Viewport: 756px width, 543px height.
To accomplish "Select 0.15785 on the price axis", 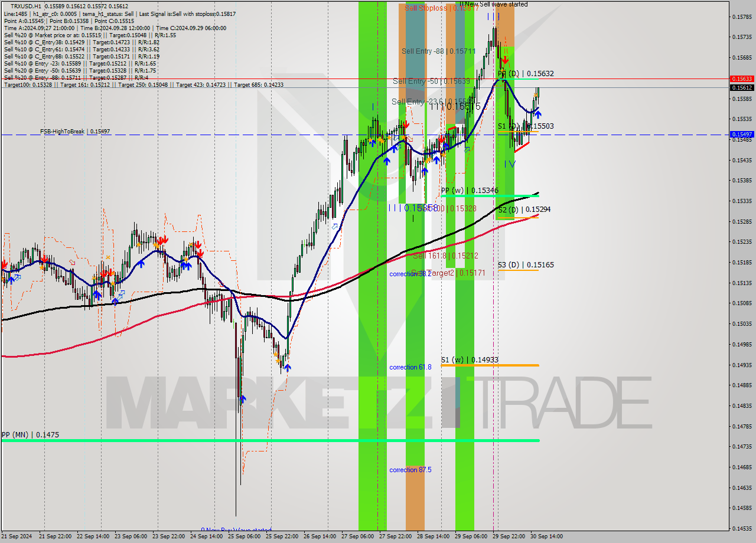I will click(x=741, y=17).
